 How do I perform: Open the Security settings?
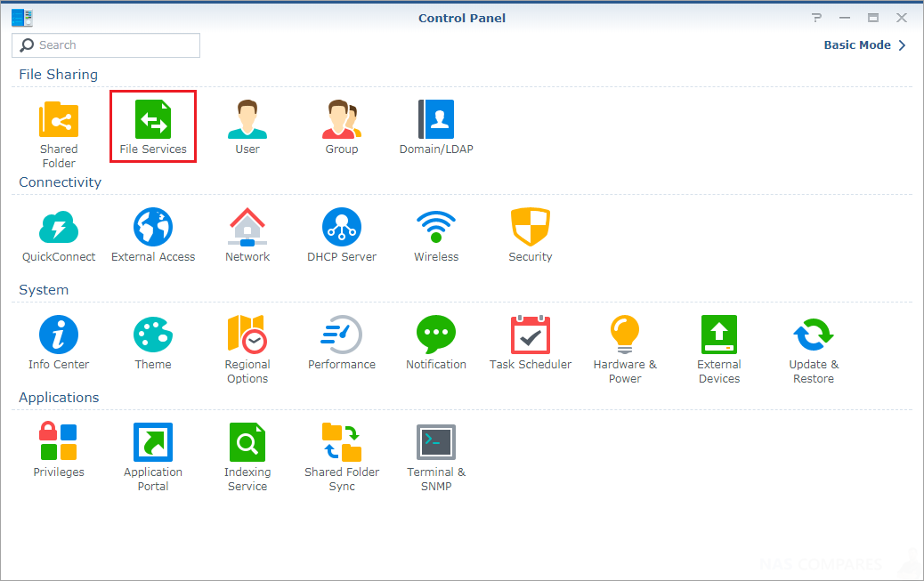[x=531, y=235]
